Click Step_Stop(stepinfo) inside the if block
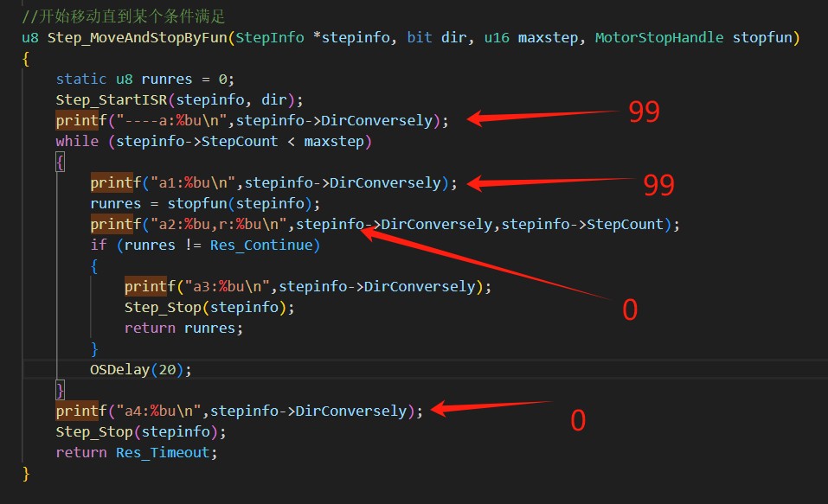This screenshot has width=828, height=504. tap(209, 307)
